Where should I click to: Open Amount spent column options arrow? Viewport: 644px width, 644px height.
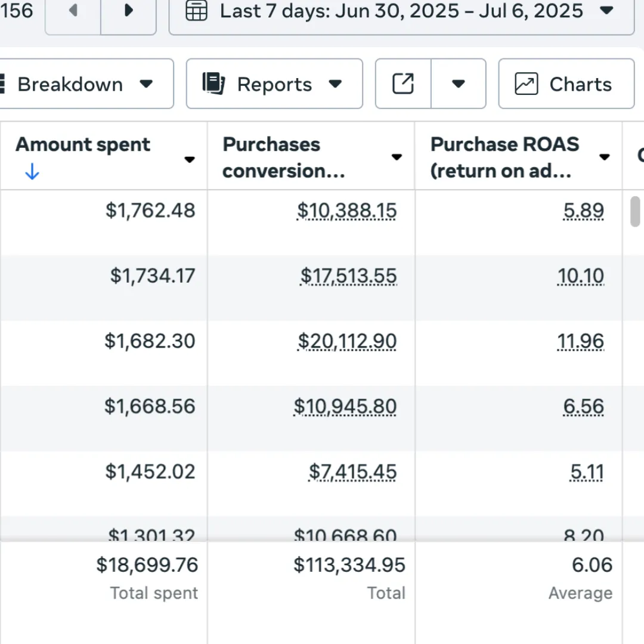coord(190,159)
